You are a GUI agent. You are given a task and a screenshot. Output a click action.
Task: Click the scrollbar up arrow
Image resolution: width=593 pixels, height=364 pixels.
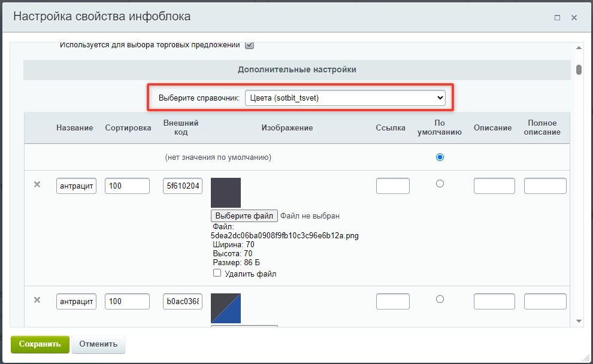579,48
